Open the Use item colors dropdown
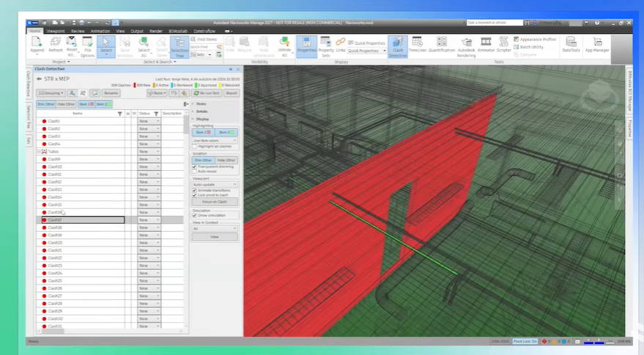The height and width of the screenshot is (355, 644). pos(215,141)
